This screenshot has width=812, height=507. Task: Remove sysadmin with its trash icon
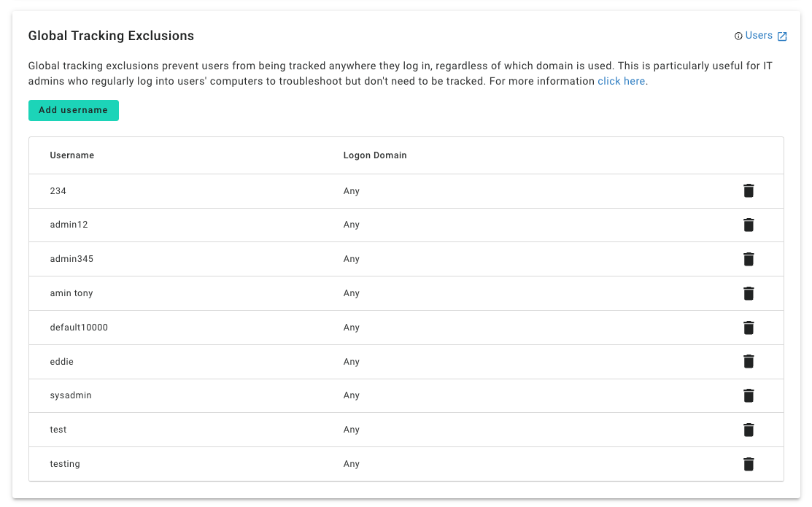(749, 395)
